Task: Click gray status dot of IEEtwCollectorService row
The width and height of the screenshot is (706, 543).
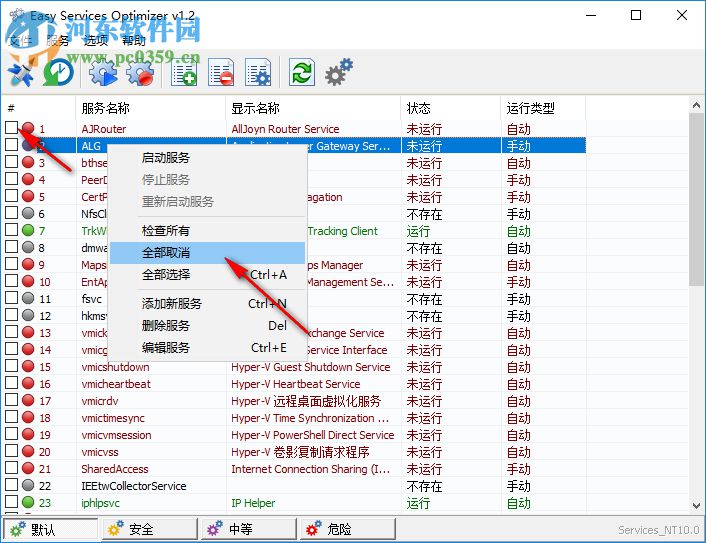Action: coord(28,485)
